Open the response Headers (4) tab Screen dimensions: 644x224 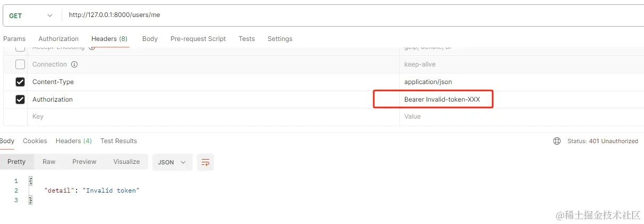click(74, 141)
